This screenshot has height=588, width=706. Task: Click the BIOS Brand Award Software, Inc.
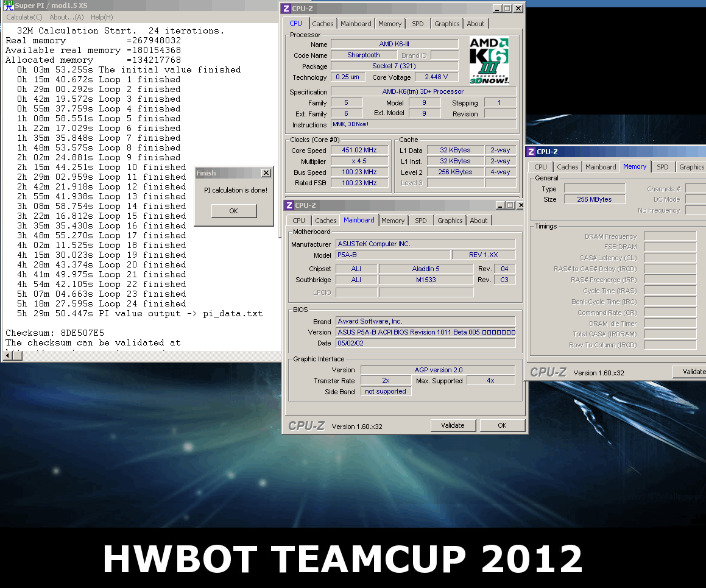426,322
